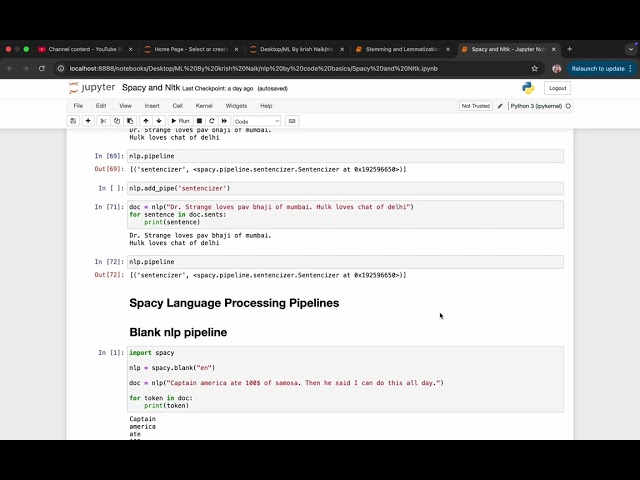Click the Logout button
The width and height of the screenshot is (640, 480).
click(558, 88)
